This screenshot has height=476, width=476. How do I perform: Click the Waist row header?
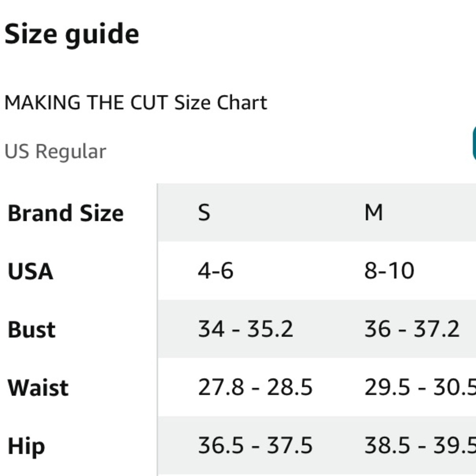click(x=38, y=388)
